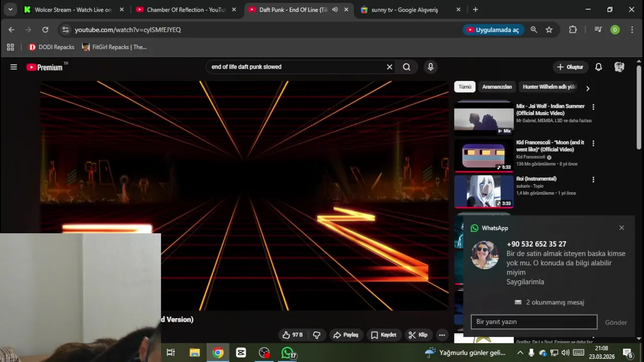Reload the page in Chrome

45,30
